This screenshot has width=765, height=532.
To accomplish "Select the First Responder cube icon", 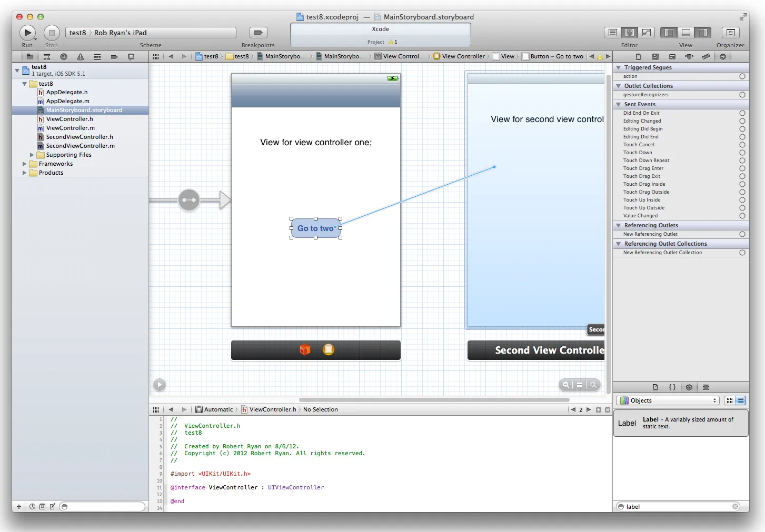I will [x=305, y=350].
